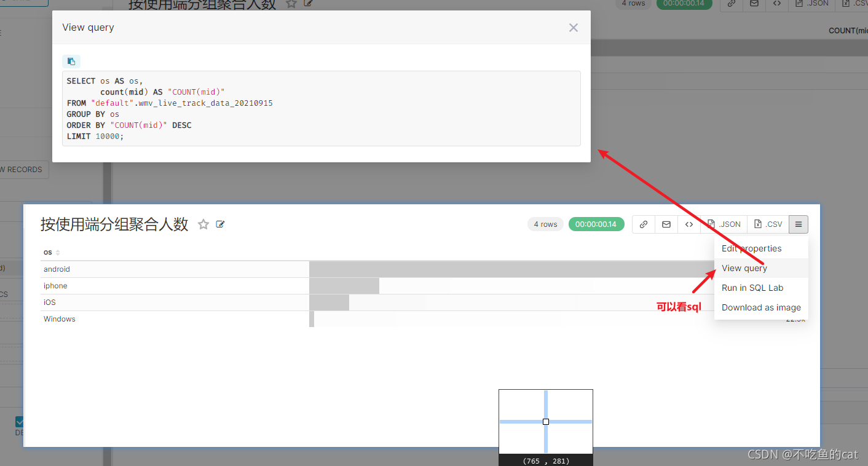
Task: Select the iphone row
Action: 423,286
